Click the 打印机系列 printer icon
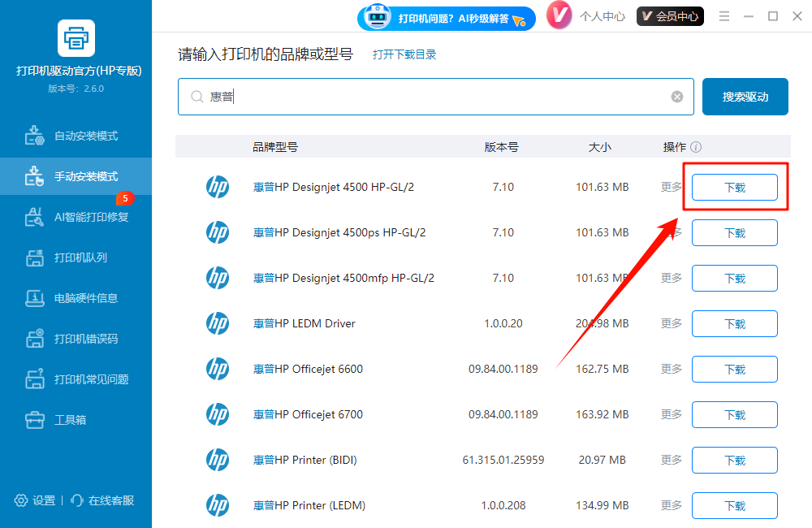 (36, 258)
